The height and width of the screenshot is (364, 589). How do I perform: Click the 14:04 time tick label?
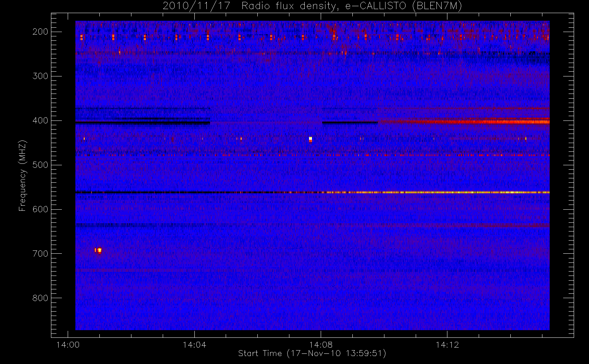pos(194,345)
